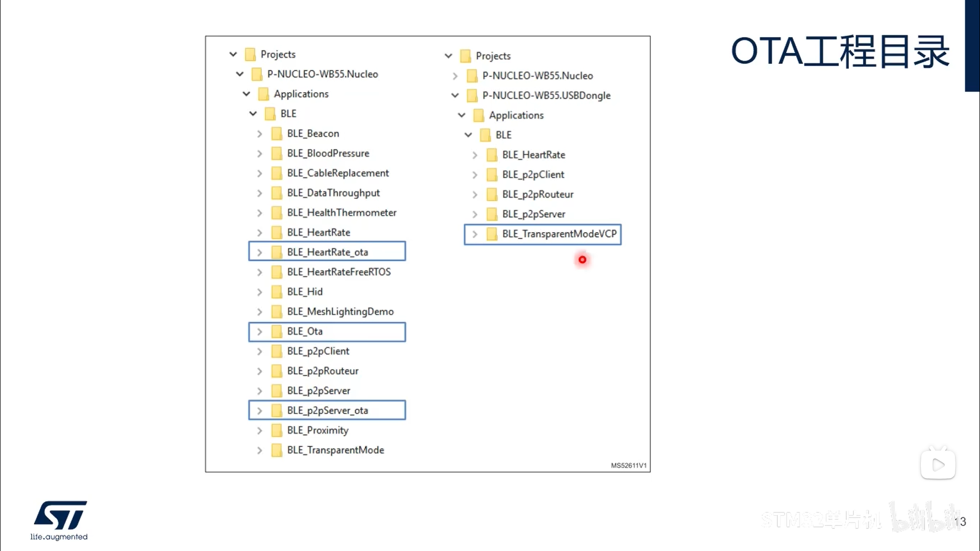980x551 pixels.
Task: Click the BLE_Beacon folder icon
Action: click(x=277, y=134)
